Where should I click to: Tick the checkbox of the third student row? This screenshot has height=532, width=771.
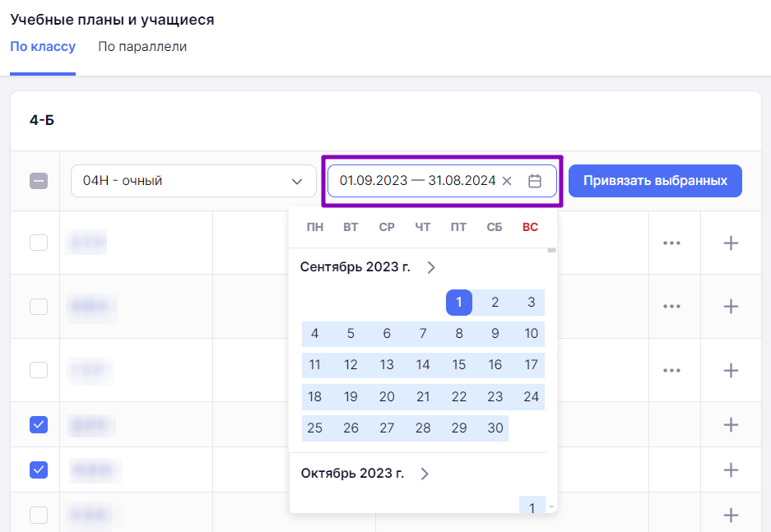pyautogui.click(x=39, y=370)
